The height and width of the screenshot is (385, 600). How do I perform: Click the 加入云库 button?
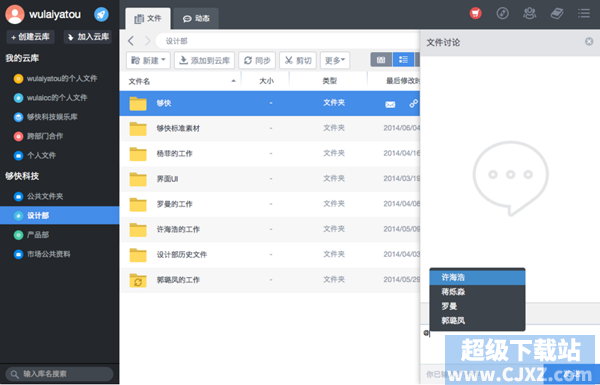click(x=88, y=37)
